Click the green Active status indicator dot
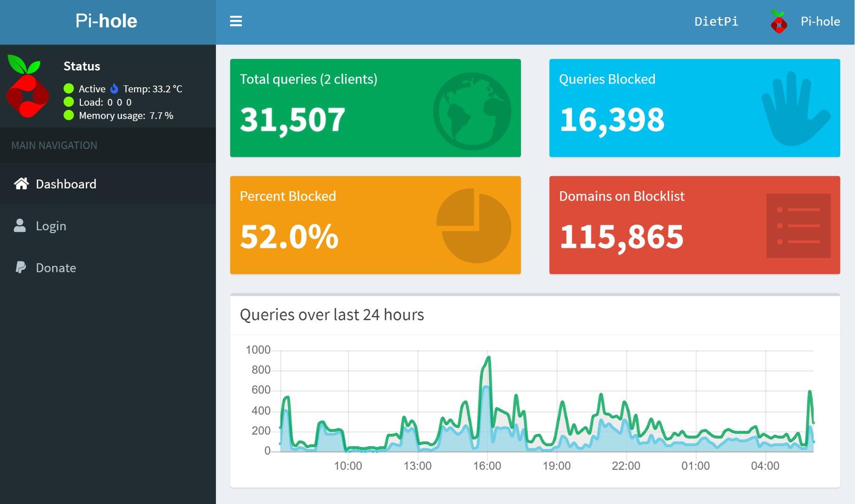This screenshot has height=504, width=855. coord(69,88)
